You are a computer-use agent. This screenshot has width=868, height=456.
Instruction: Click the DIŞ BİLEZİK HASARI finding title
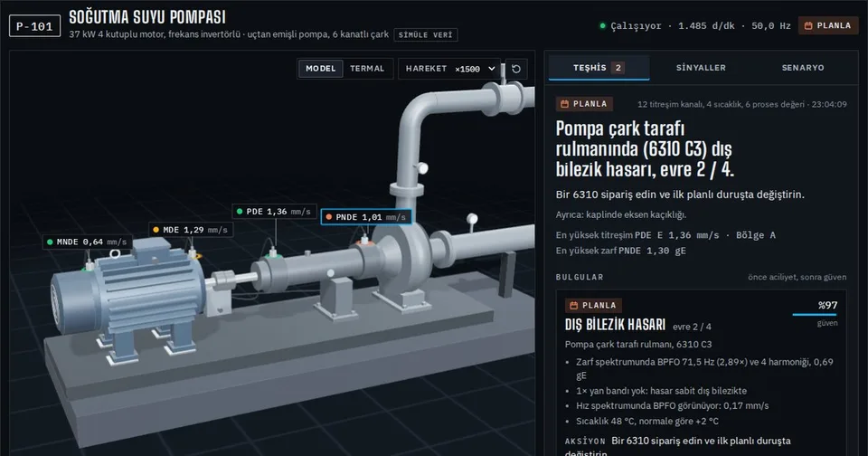pos(615,325)
